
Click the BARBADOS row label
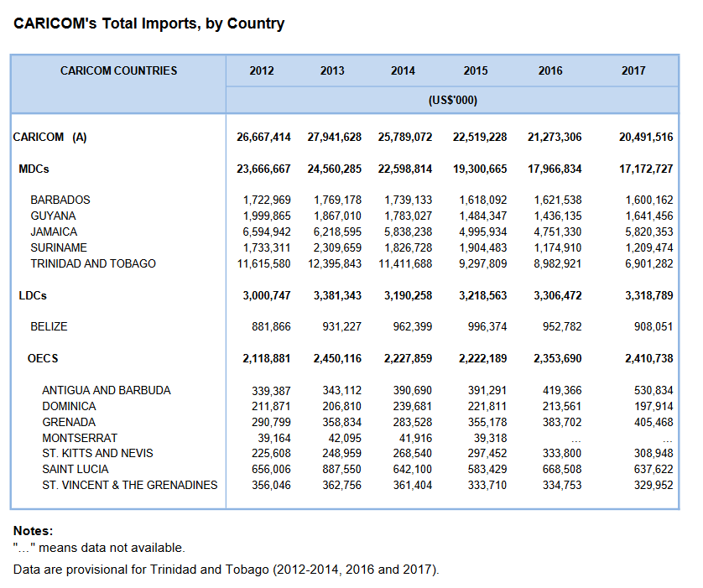(x=60, y=200)
